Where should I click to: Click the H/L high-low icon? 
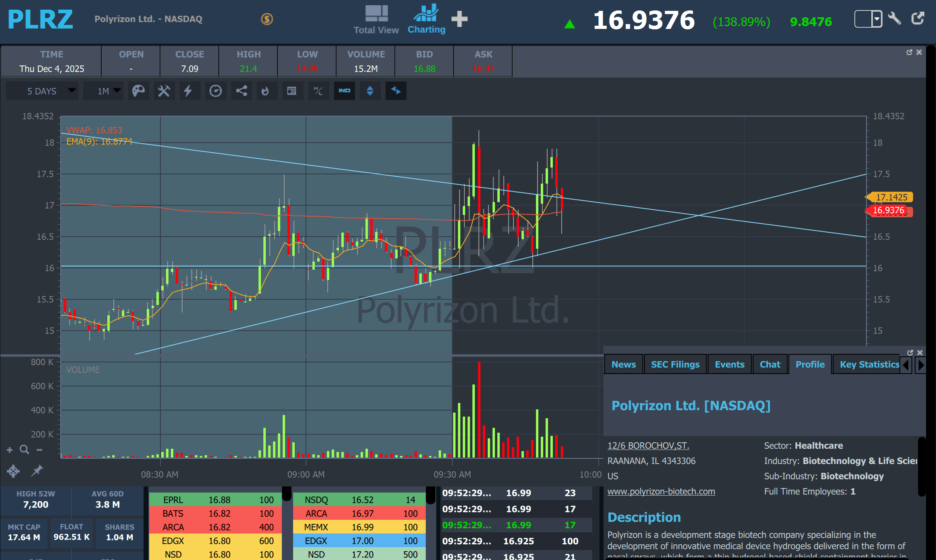[318, 91]
